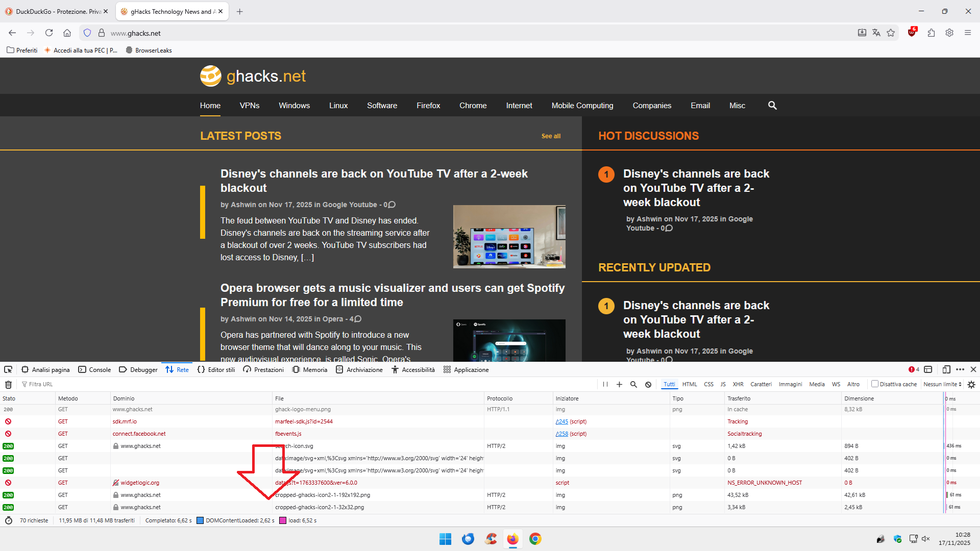Show only Immagini requests
Image resolution: width=980 pixels, height=551 pixels.
pyautogui.click(x=790, y=384)
